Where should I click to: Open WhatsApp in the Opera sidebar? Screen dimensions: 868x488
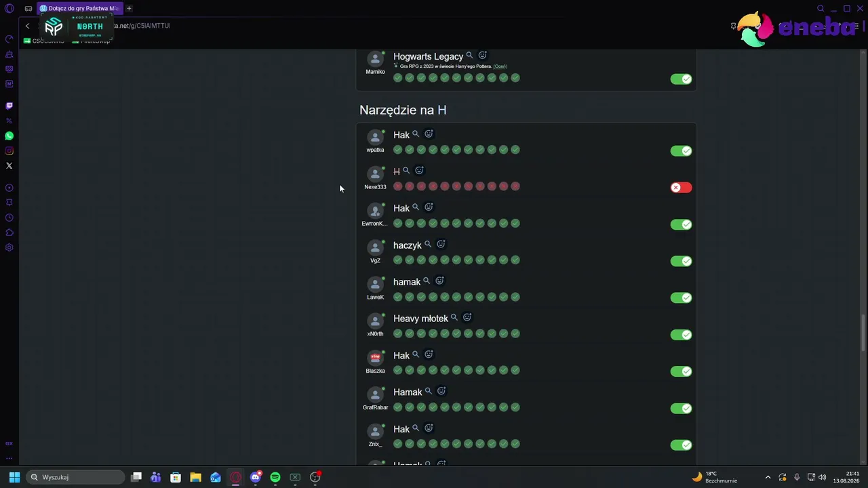(x=9, y=136)
